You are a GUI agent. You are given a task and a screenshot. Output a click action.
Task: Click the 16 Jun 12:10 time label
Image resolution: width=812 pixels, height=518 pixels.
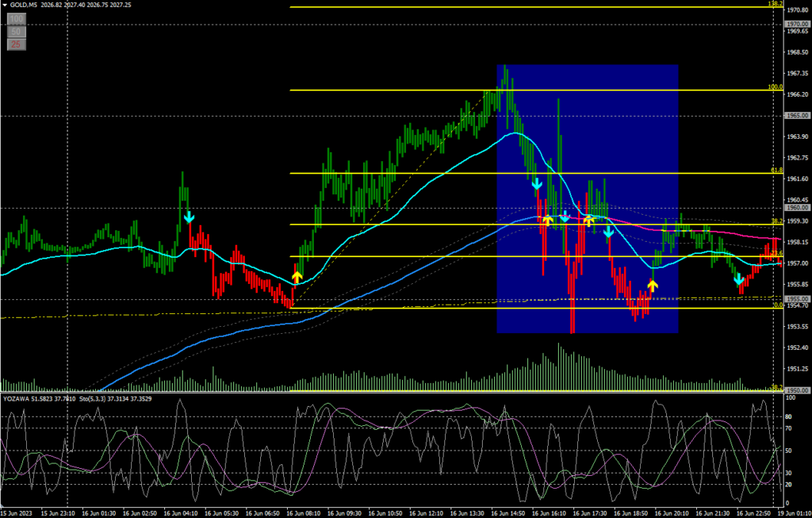pos(426,513)
